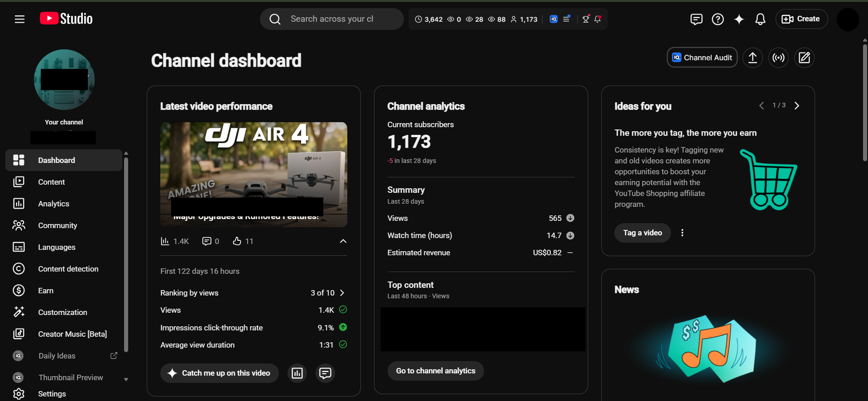Open the DJI Air 4 video thumbnail
Image resolution: width=868 pixels, height=401 pixels.
(254, 174)
